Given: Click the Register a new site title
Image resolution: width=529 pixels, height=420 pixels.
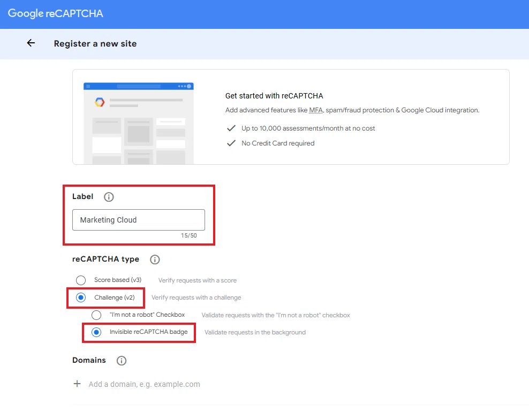Looking at the screenshot, I should 95,43.
